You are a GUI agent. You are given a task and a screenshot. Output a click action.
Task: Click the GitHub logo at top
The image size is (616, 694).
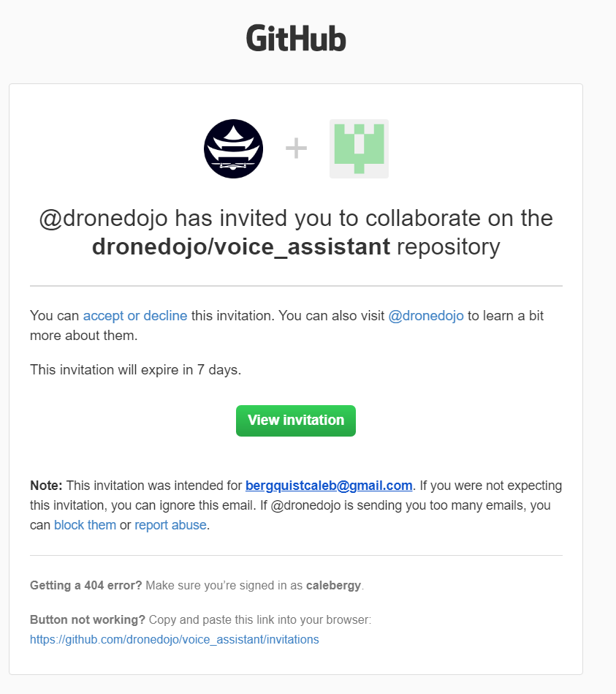pyautogui.click(x=296, y=38)
